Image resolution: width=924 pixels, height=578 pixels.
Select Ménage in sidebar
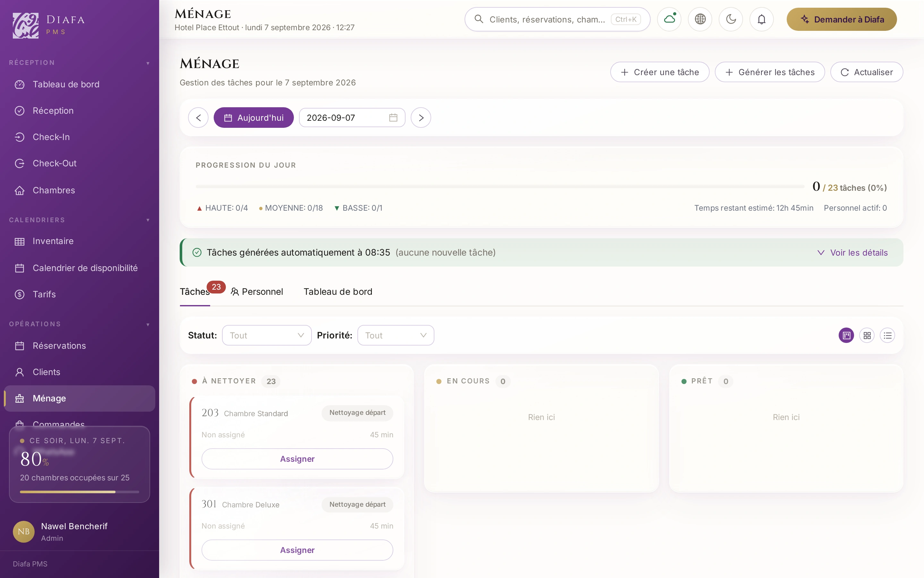(80, 398)
